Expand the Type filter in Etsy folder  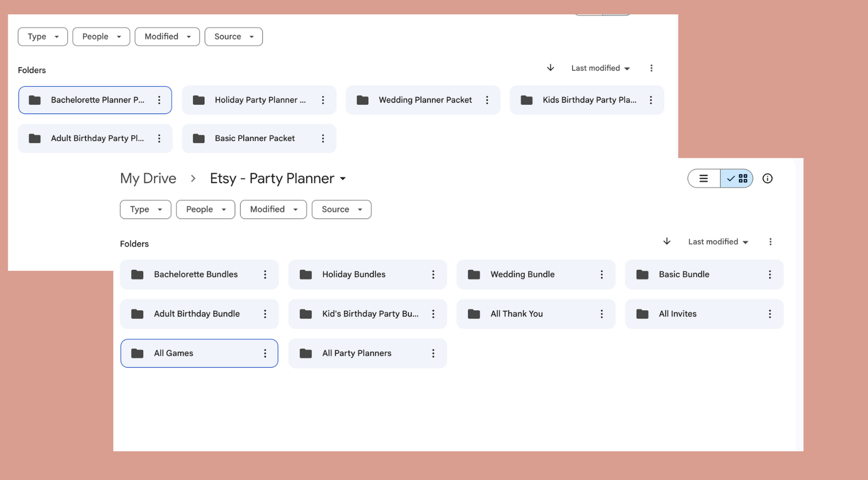pyautogui.click(x=146, y=209)
